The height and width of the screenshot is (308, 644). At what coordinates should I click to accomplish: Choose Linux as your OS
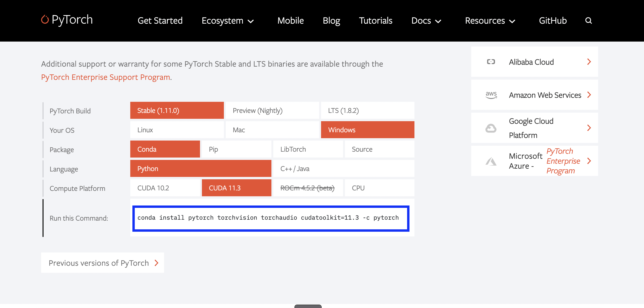coord(177,130)
